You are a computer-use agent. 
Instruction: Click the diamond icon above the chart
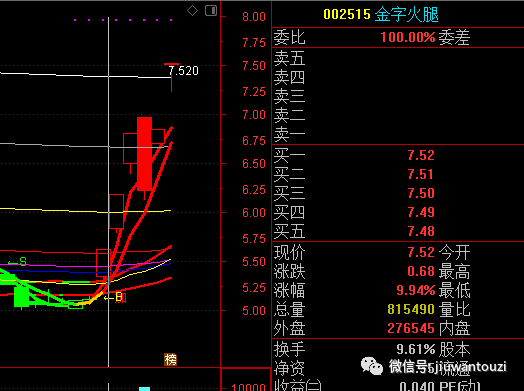pyautogui.click(x=192, y=11)
